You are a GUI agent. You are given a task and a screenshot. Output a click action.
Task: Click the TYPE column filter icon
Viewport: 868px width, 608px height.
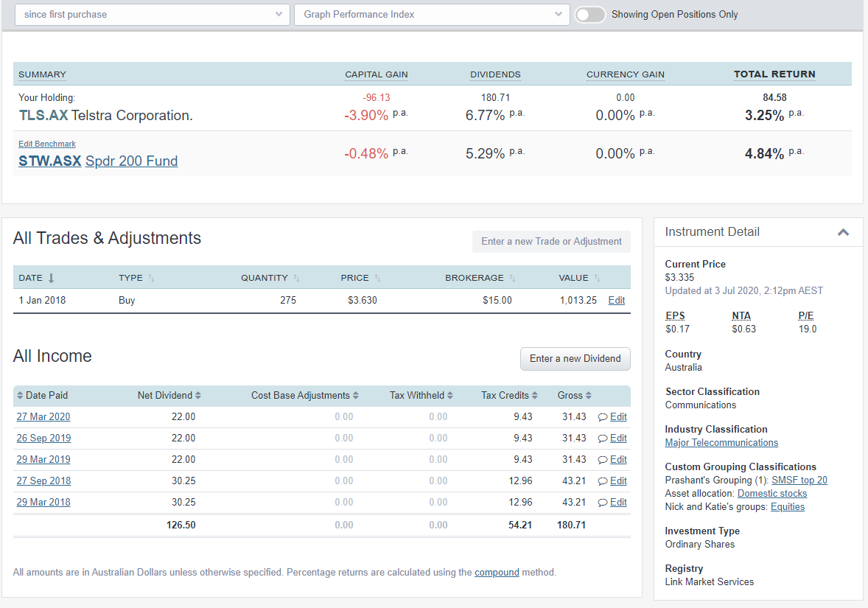(x=152, y=278)
